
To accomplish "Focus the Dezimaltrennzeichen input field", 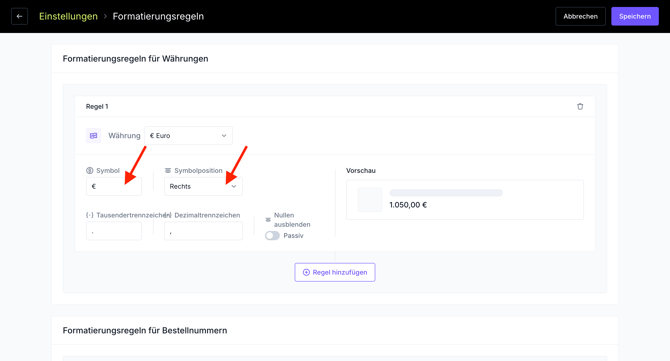I will (203, 231).
